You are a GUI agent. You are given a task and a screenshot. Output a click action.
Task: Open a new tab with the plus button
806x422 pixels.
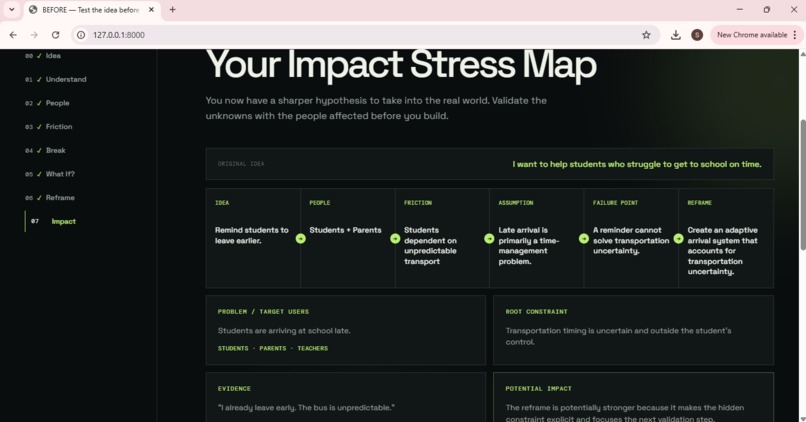(173, 10)
